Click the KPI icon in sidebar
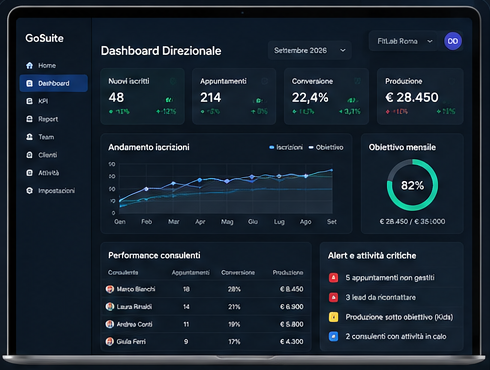 (29, 101)
